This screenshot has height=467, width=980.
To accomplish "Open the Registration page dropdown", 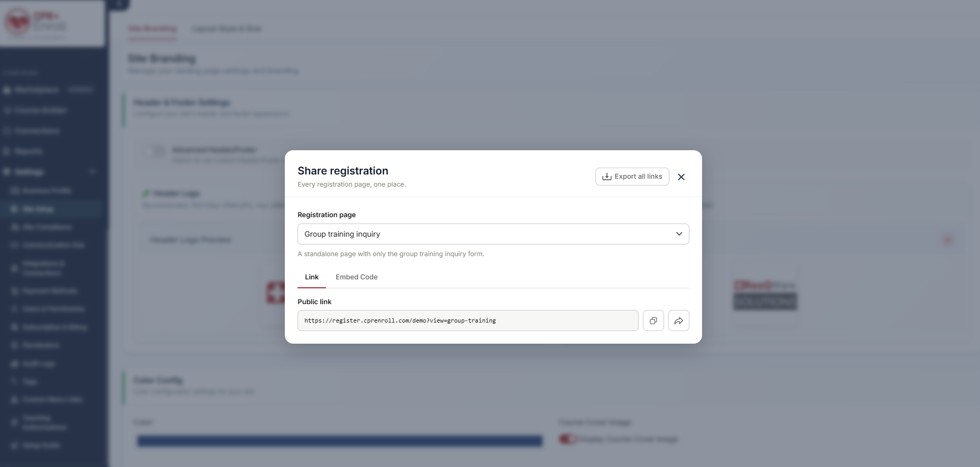I will (x=493, y=234).
